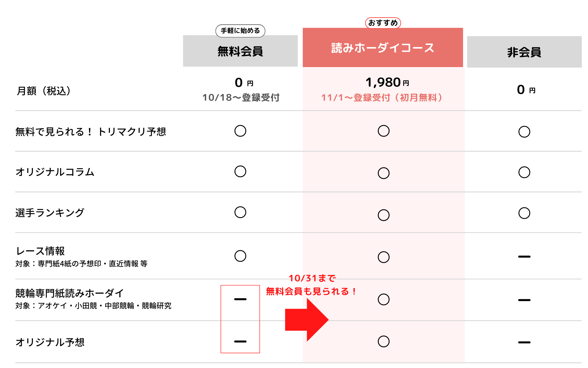Click the 手軽に始める badge
Screen dimensions: 588x368
pyautogui.click(x=240, y=31)
